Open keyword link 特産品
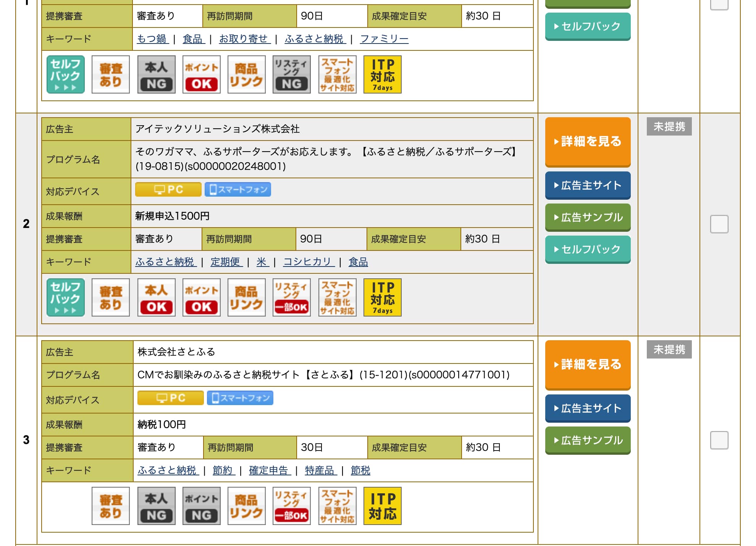 click(321, 470)
